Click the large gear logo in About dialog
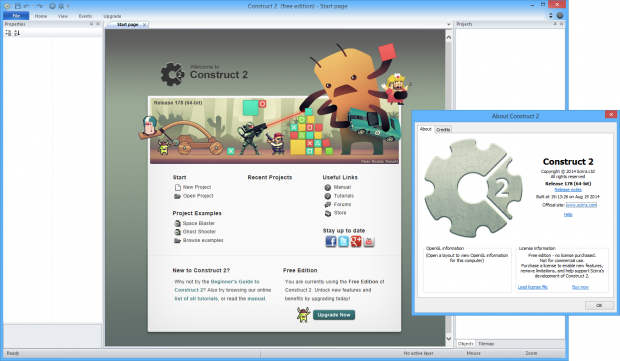The width and height of the screenshot is (620, 361). point(473,188)
